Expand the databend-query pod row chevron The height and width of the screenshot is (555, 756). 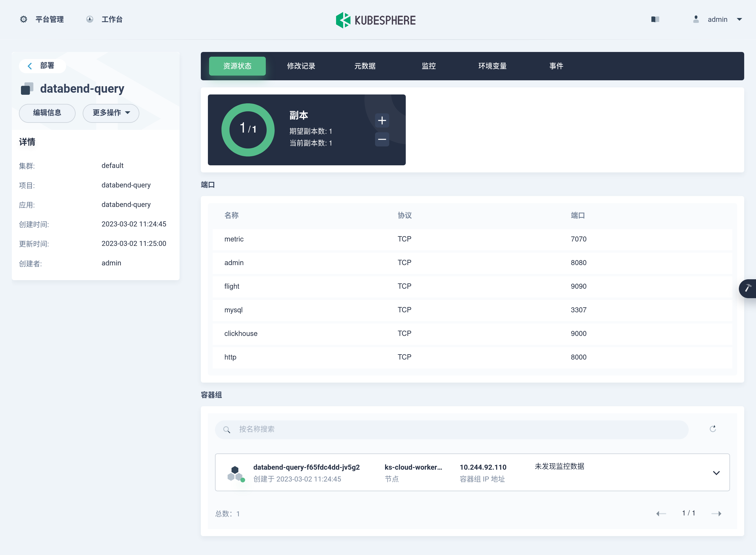716,473
